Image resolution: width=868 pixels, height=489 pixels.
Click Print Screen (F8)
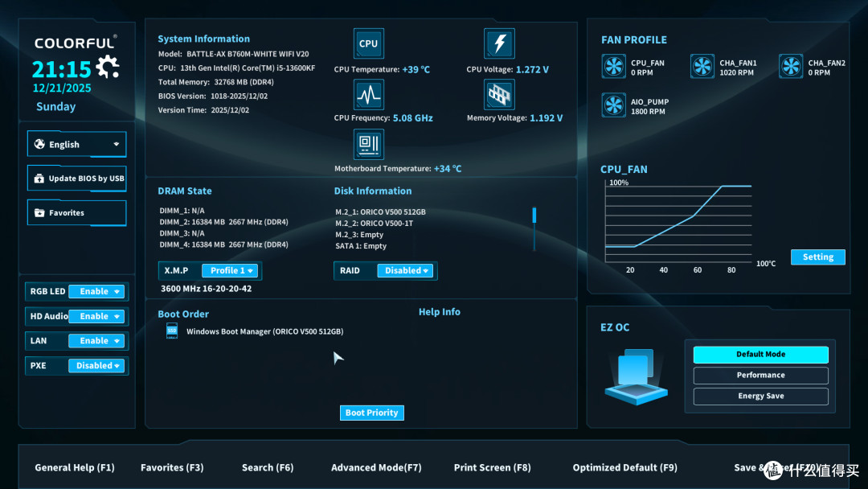click(492, 467)
